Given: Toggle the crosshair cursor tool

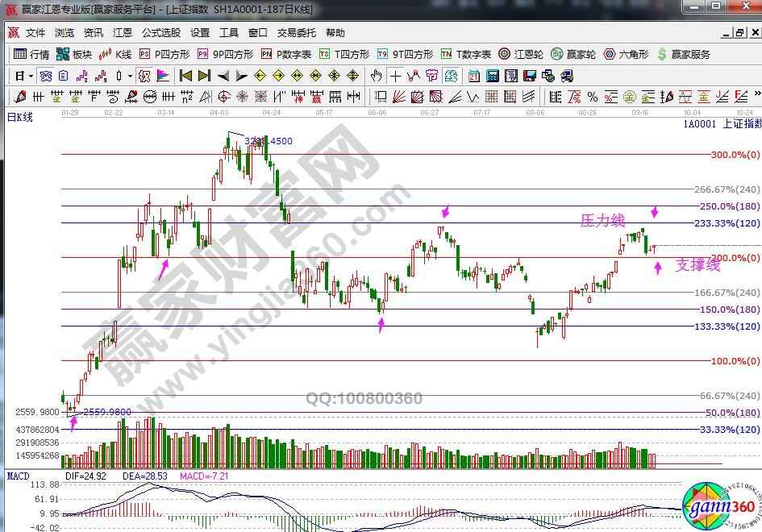Looking at the screenshot, I should (x=395, y=76).
